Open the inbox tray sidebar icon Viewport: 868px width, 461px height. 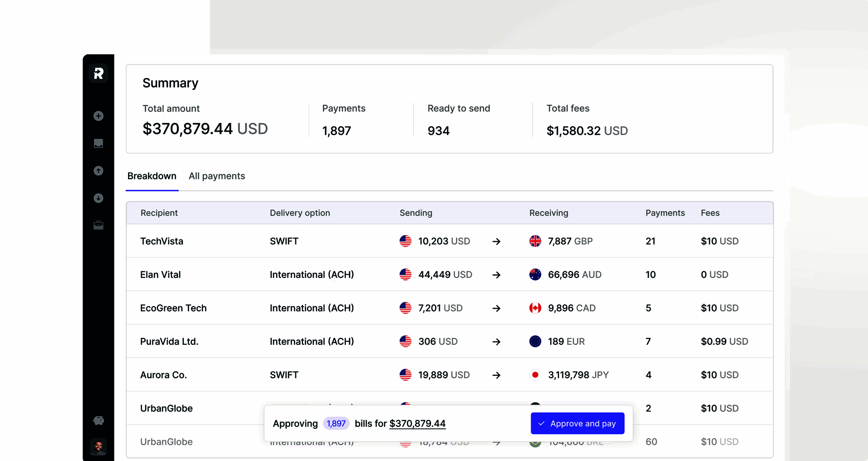click(98, 143)
